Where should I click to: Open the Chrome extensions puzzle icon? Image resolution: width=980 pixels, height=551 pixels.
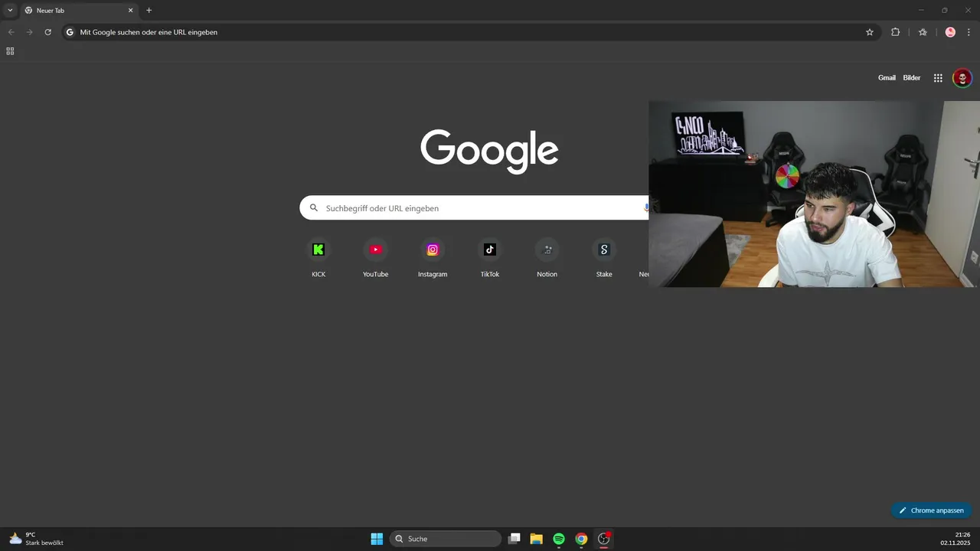coord(895,32)
